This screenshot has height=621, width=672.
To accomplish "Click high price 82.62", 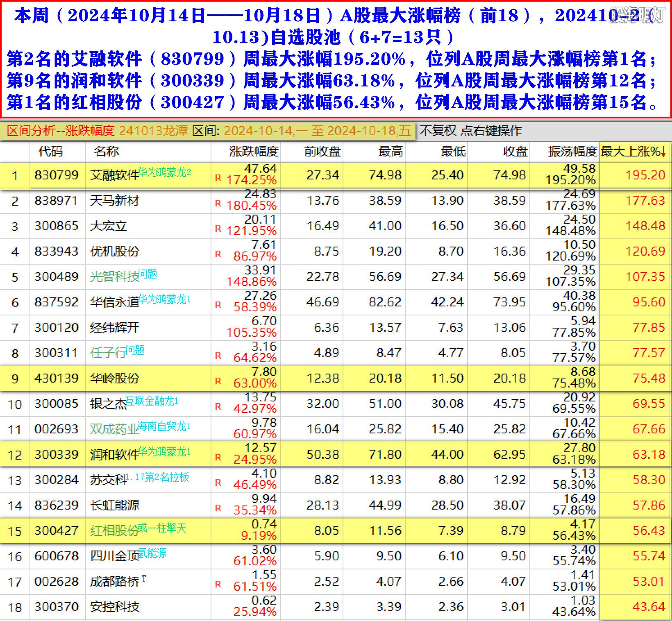I will tap(385, 302).
